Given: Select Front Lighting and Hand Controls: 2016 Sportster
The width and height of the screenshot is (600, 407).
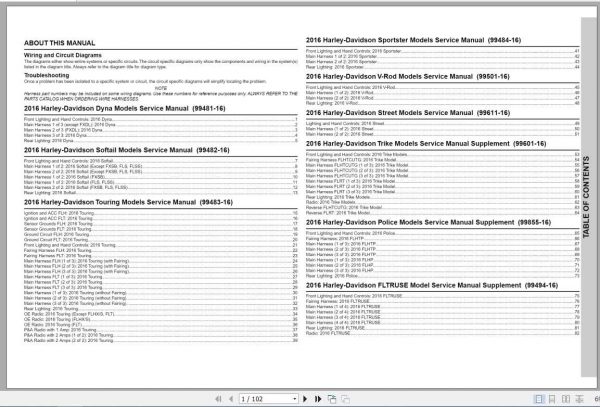Looking at the screenshot, I should (443, 51).
